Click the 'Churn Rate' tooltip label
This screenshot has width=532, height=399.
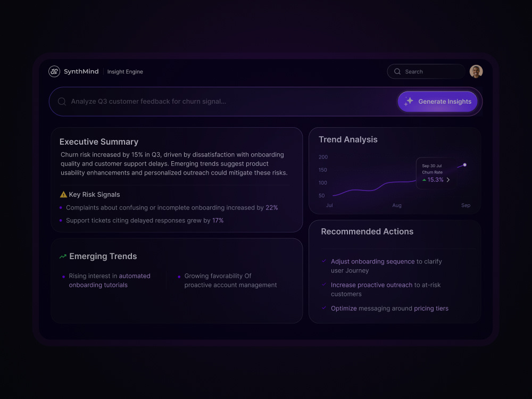point(432,172)
